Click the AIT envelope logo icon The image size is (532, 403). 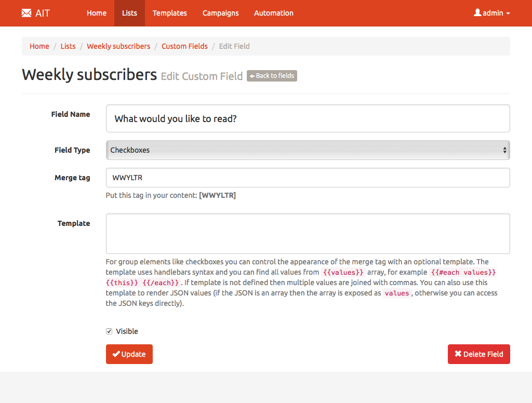click(26, 13)
